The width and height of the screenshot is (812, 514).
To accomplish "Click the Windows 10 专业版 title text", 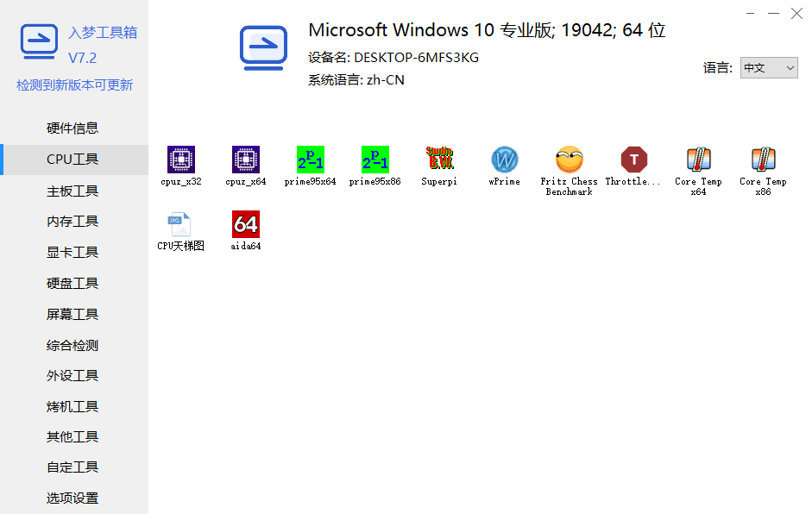I will coord(487,30).
